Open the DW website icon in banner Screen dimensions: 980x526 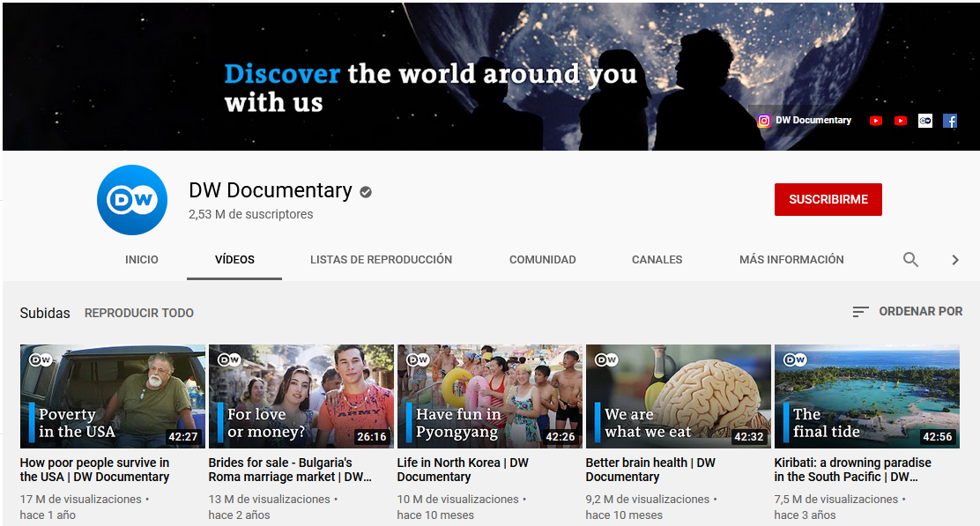925,121
